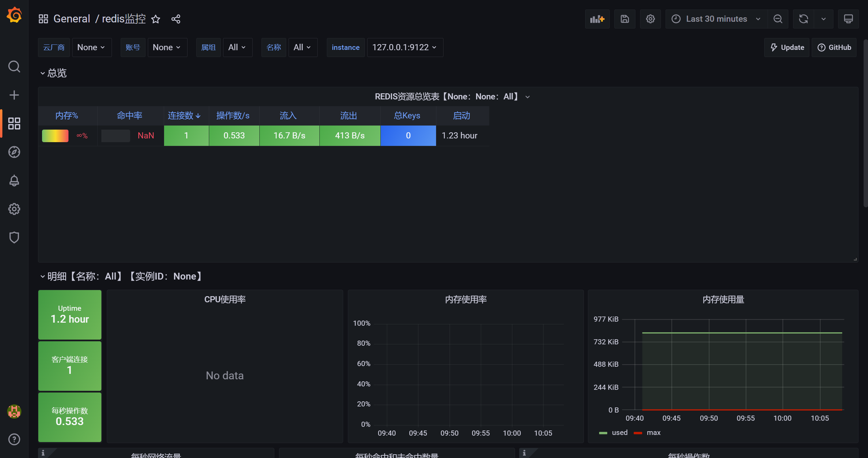Viewport: 868px width, 458px height.
Task: Zoom out the time range
Action: [778, 19]
